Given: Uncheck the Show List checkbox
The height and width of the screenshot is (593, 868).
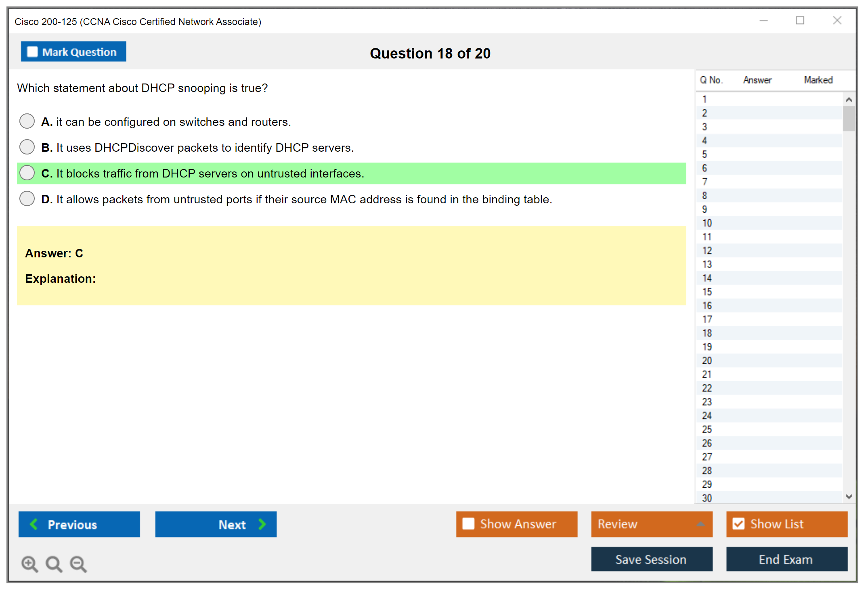Looking at the screenshot, I should pos(738,524).
